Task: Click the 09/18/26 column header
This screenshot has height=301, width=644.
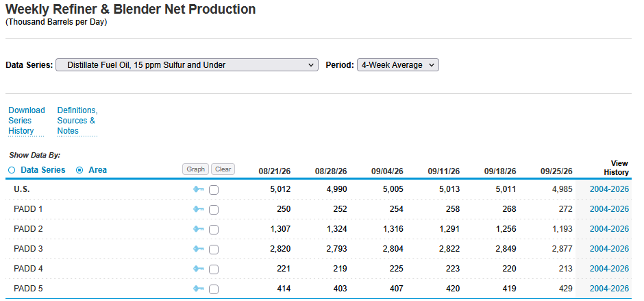Action: point(500,171)
